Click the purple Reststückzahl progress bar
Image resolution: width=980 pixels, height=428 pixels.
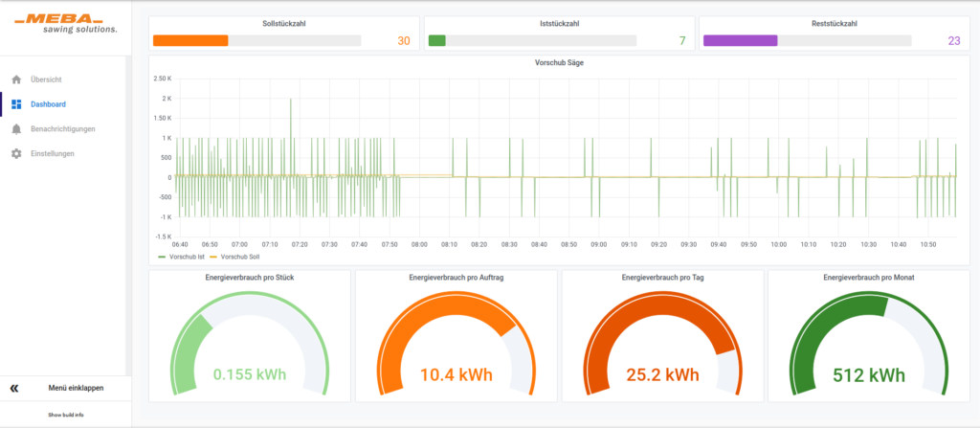[x=807, y=40]
